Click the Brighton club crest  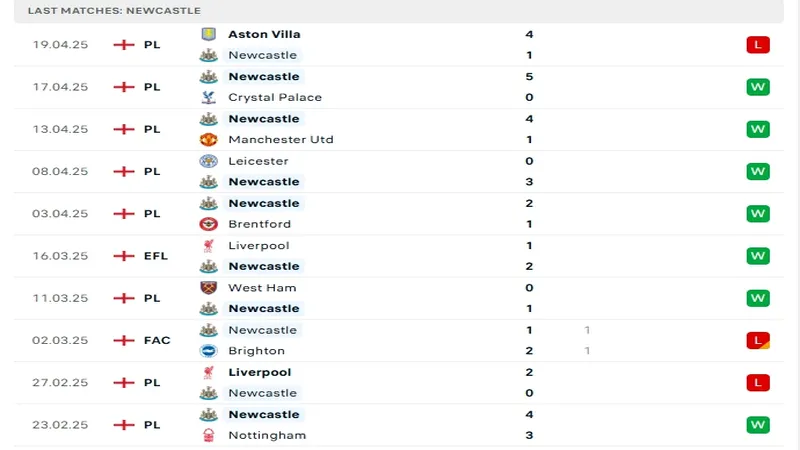pos(208,351)
